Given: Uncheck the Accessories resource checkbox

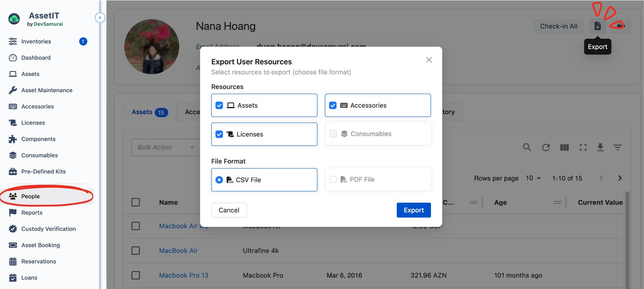Looking at the screenshot, I should point(333,105).
